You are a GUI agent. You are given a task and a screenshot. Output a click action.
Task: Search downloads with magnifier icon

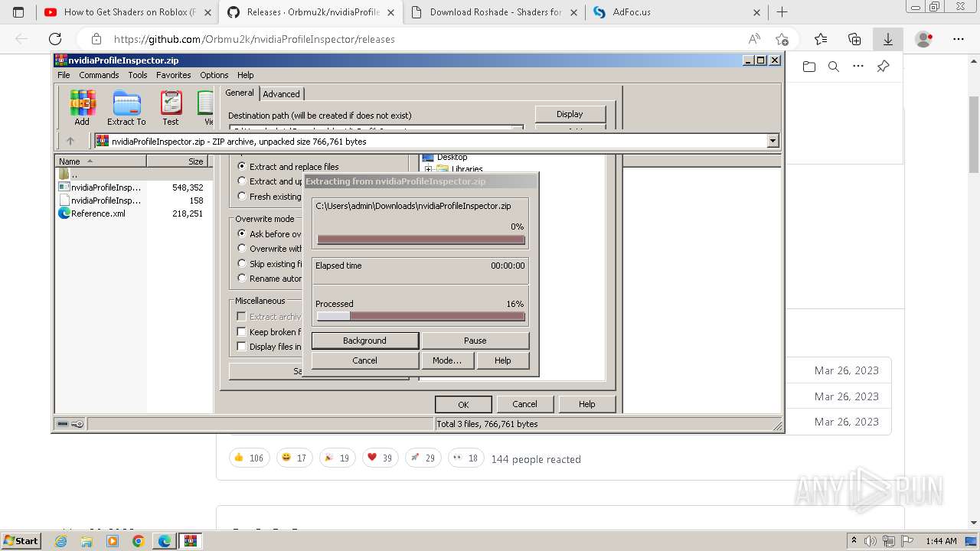(834, 67)
